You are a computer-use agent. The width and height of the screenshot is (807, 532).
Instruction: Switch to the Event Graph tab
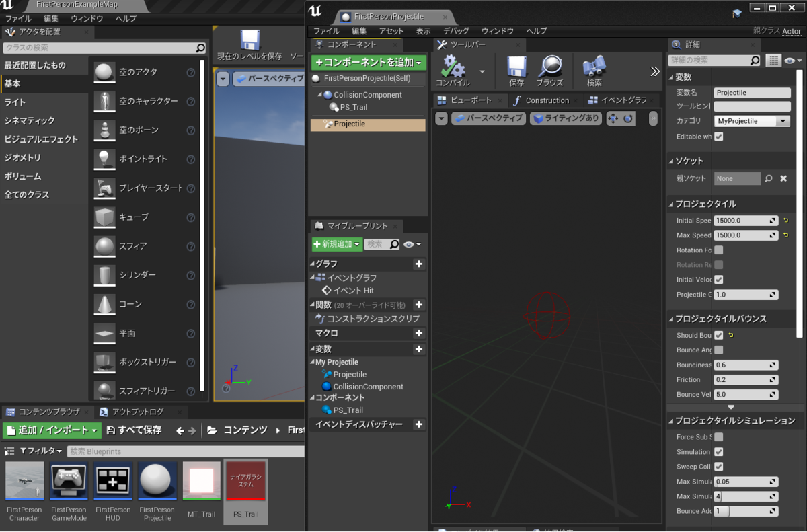tap(617, 100)
